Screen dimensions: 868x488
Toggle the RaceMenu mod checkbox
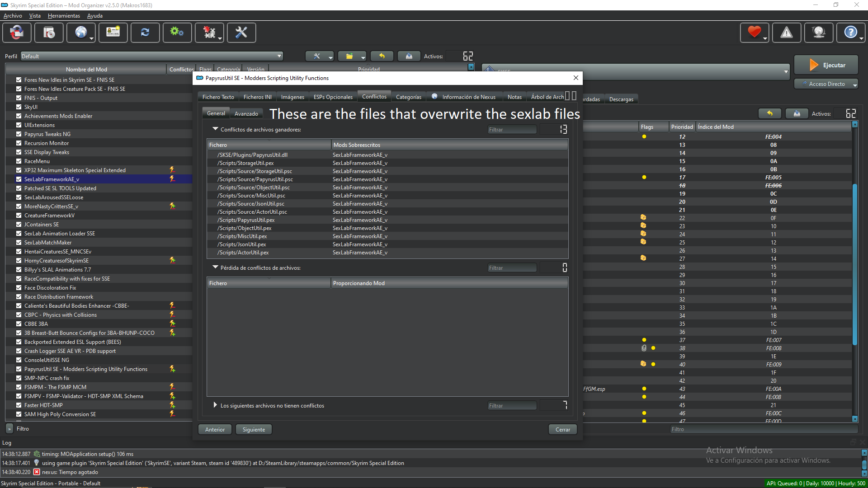click(x=19, y=161)
